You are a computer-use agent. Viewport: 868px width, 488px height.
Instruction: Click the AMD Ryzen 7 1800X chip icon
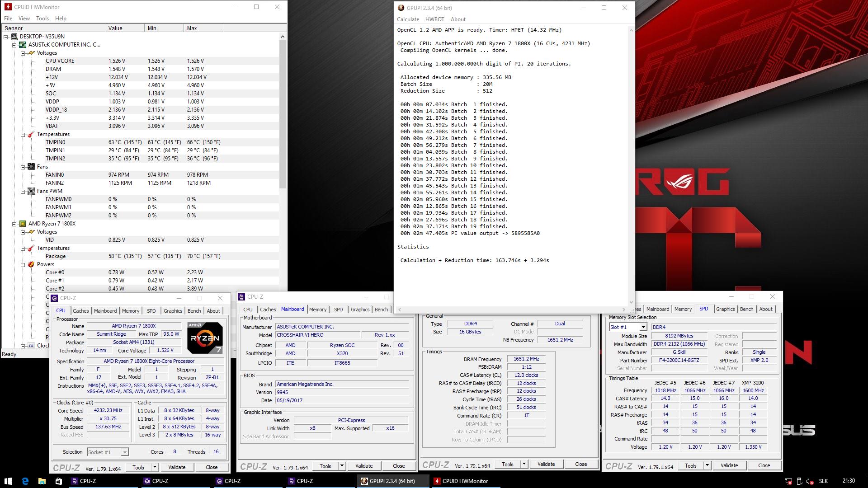tap(23, 224)
